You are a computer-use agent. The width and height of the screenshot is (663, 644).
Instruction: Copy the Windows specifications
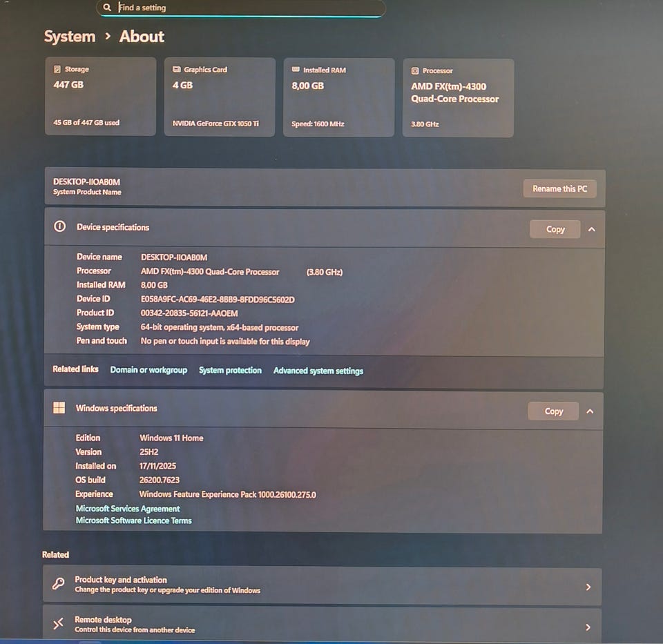tap(553, 411)
